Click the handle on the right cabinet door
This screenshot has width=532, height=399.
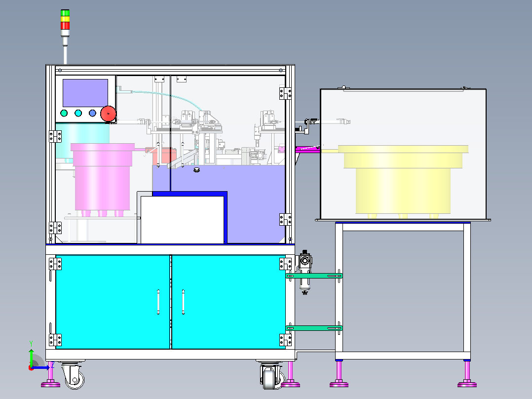183,302
